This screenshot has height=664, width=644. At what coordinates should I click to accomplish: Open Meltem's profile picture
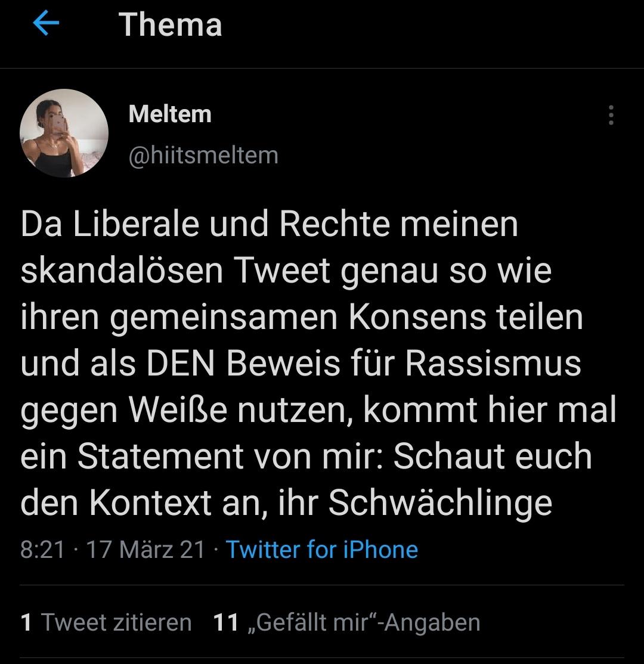coord(64,133)
